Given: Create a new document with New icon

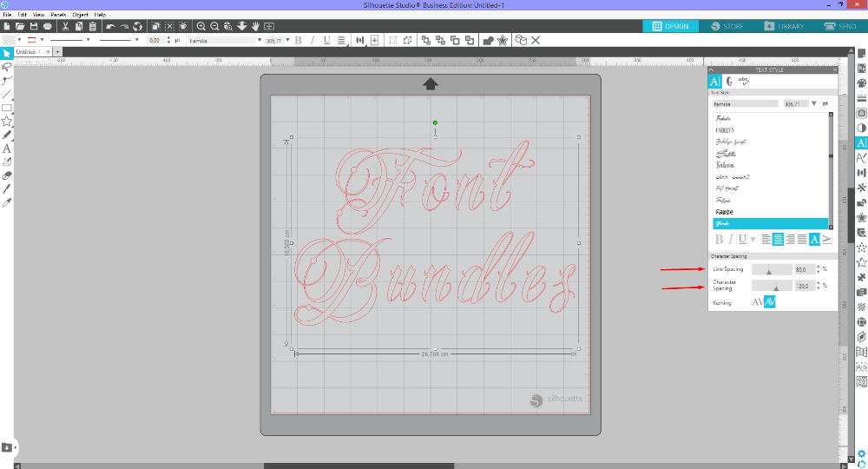Looking at the screenshot, I should tap(7, 26).
